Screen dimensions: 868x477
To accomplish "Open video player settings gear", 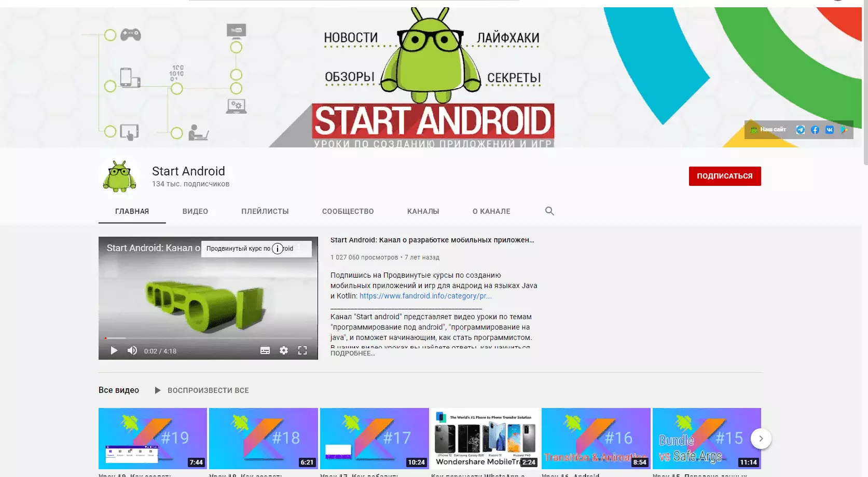I will point(284,351).
